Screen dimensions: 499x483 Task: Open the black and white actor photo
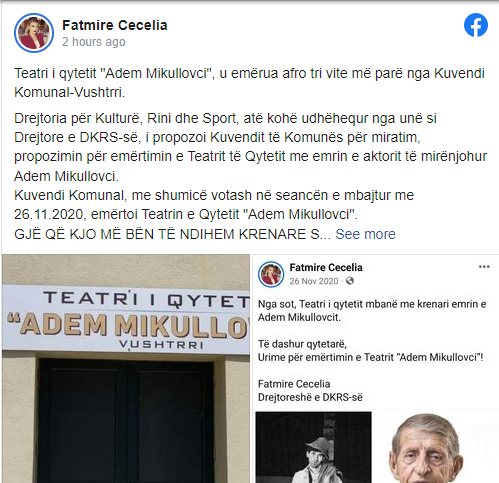(313, 447)
